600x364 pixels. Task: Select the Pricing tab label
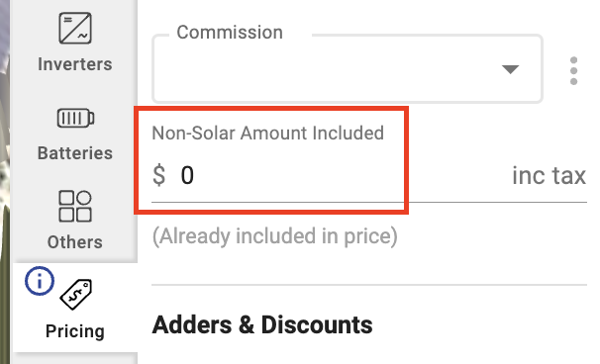click(75, 331)
